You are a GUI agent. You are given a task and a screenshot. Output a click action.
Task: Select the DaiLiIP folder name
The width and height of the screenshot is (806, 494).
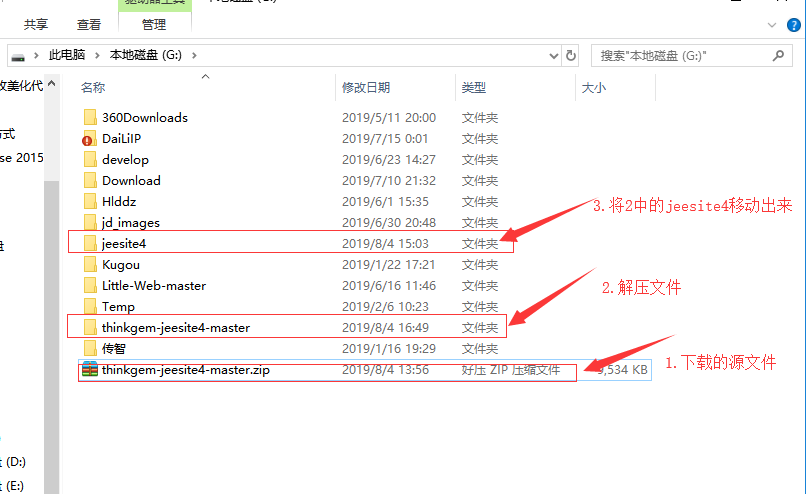[x=121, y=138]
